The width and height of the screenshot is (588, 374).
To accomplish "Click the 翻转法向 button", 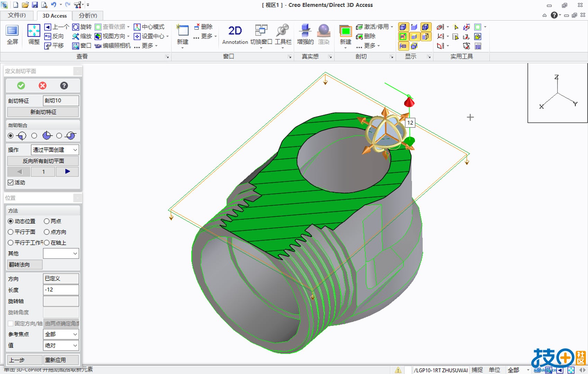I will (25, 265).
